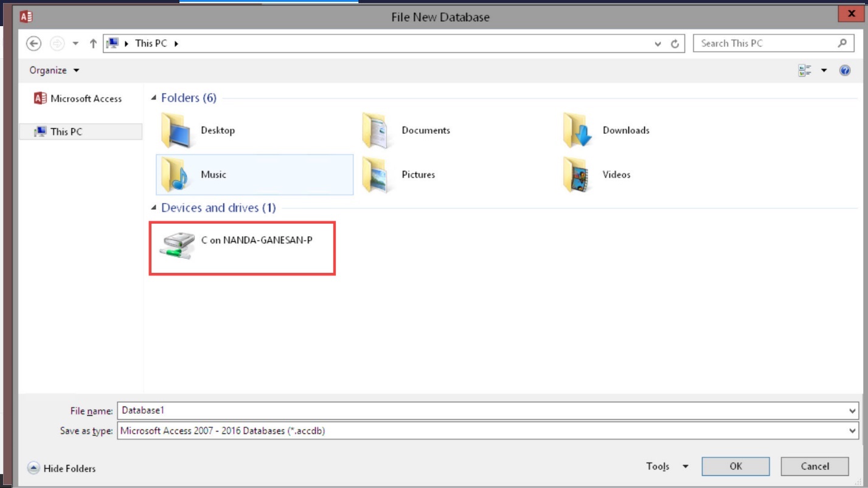This screenshot has height=488, width=868.
Task: Click the Help question mark icon
Action: pos(844,70)
